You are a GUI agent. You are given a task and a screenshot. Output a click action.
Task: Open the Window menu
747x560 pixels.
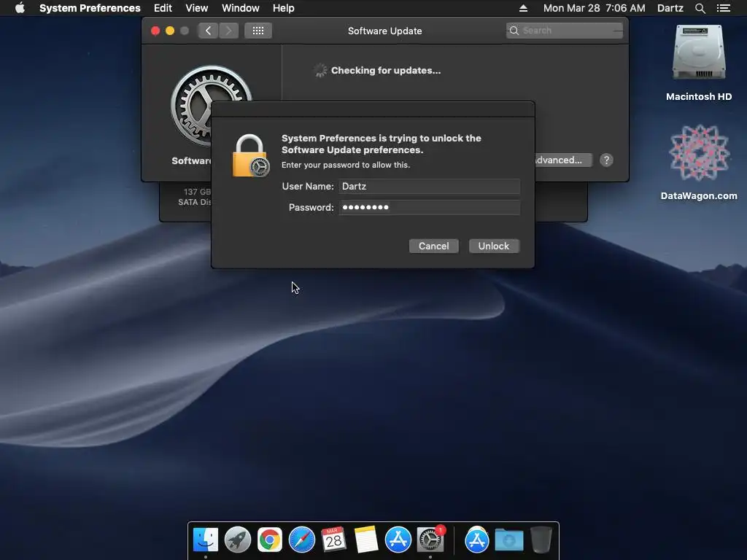pyautogui.click(x=241, y=8)
